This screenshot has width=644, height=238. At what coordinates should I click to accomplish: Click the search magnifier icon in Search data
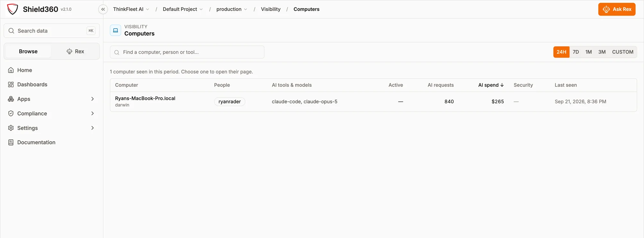(x=11, y=31)
